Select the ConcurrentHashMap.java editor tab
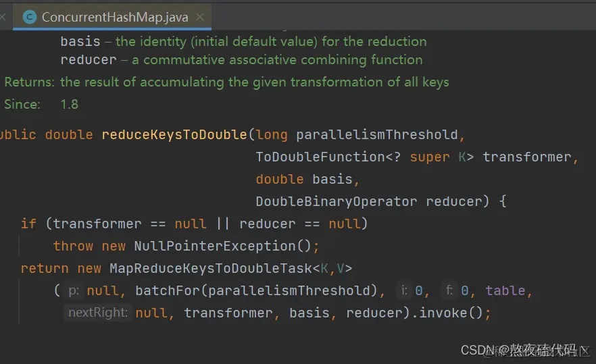Image resolution: width=596 pixels, height=364 pixels. click(112, 17)
